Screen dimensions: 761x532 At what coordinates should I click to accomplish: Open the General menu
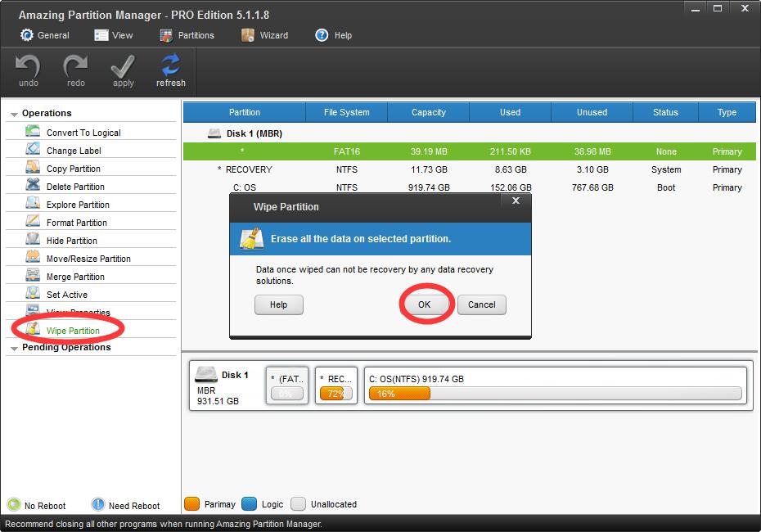pos(45,35)
